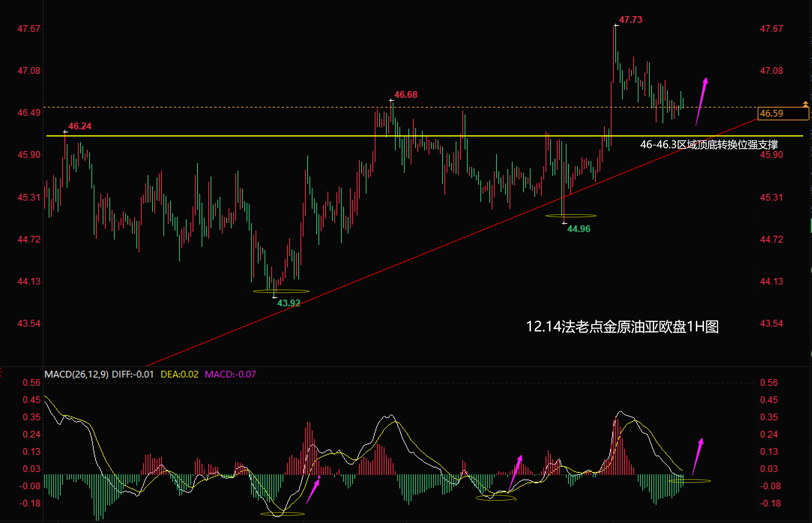
Task: Click the MACD(26,12,9) indicator name
Action: pos(76,374)
